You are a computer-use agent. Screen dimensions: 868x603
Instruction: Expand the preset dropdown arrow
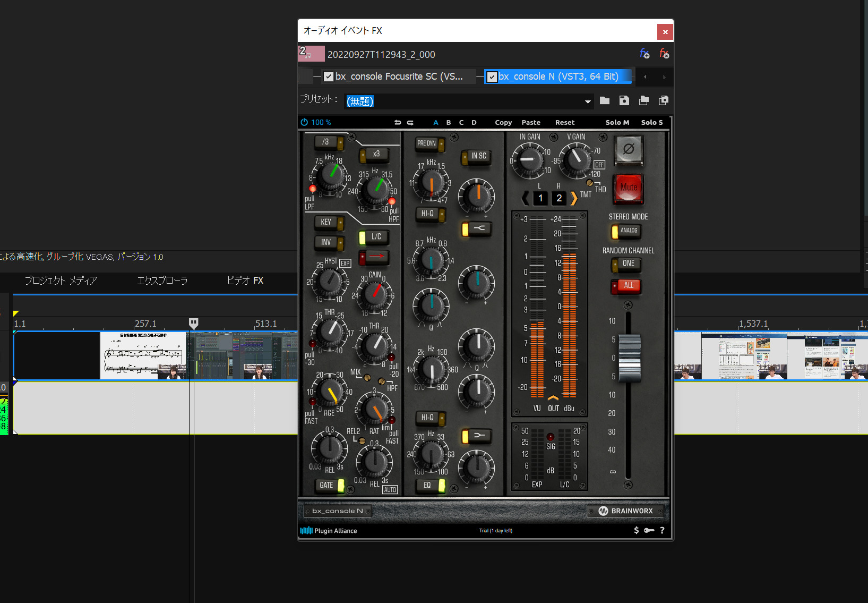(588, 101)
